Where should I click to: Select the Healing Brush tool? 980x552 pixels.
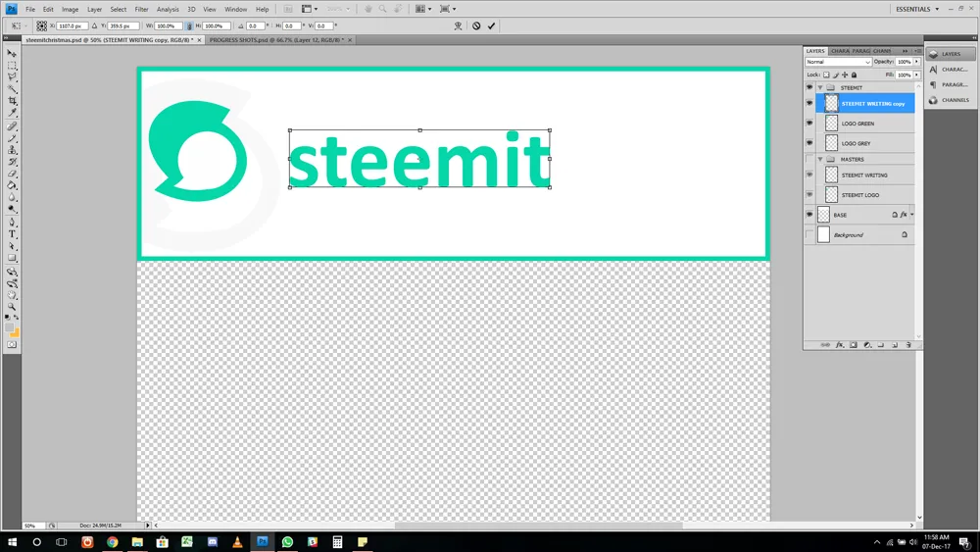coord(12,126)
